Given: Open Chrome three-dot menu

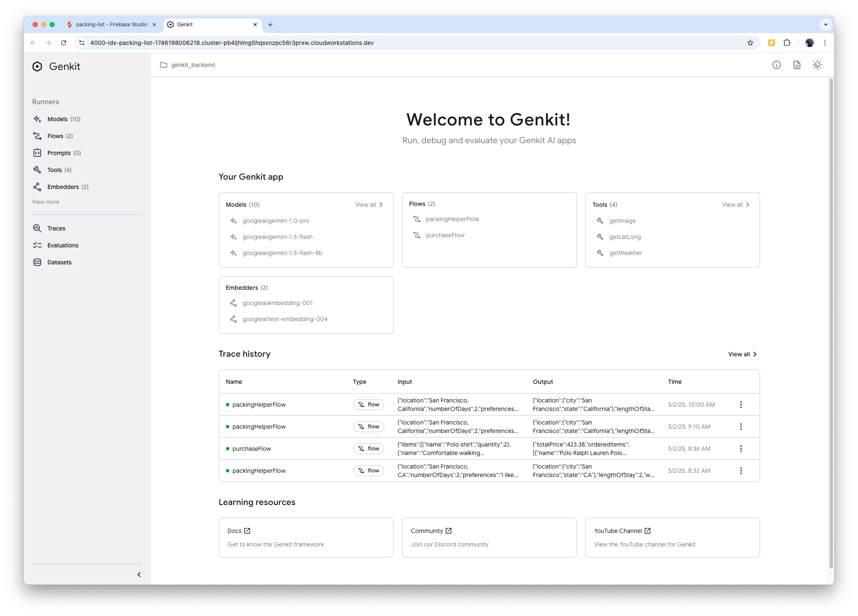Looking at the screenshot, I should click(825, 43).
